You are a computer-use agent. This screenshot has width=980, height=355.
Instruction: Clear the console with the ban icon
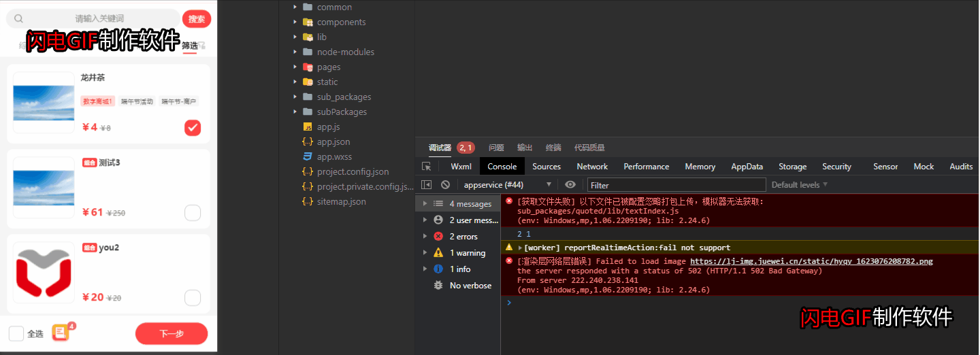pos(445,185)
